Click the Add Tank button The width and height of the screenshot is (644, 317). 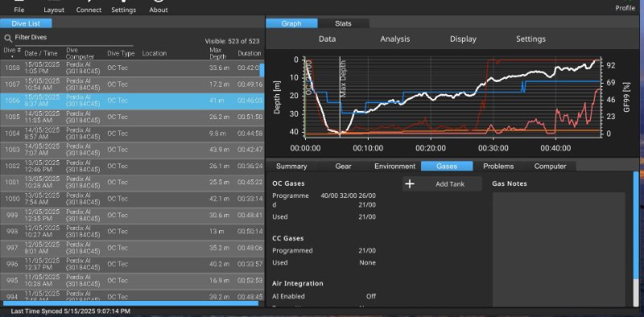pyautogui.click(x=442, y=184)
